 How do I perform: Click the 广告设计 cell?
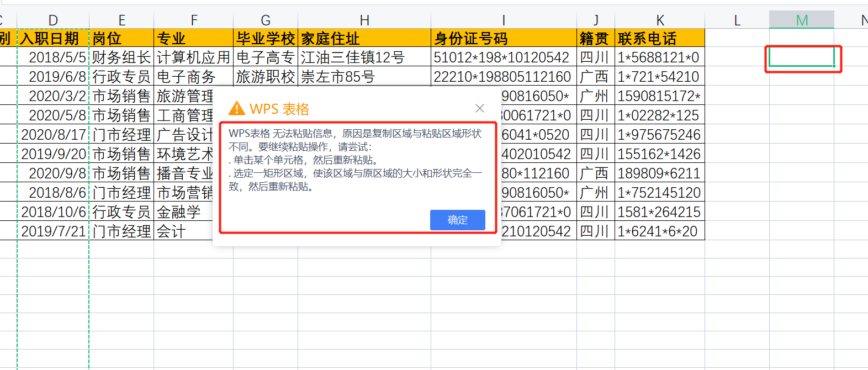[183, 134]
